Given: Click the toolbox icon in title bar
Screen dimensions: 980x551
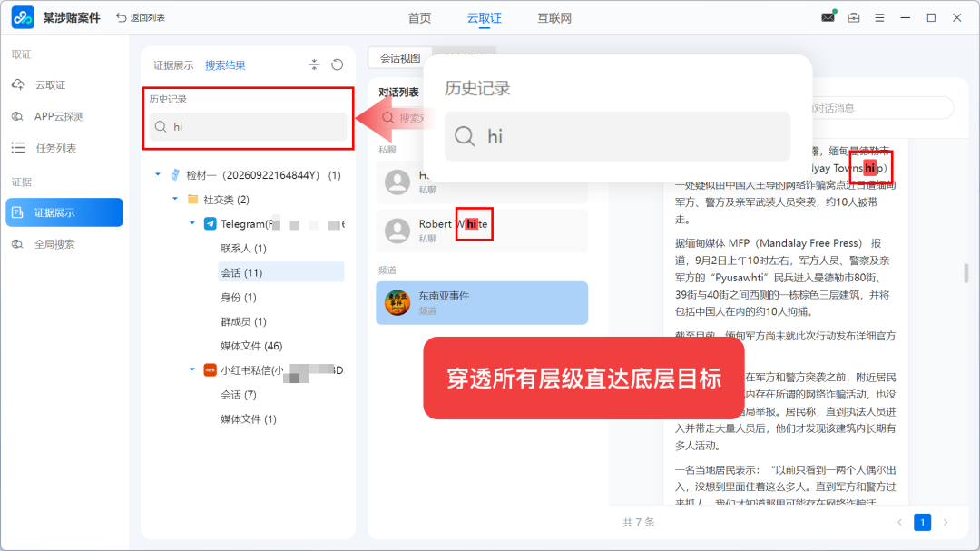Looking at the screenshot, I should (854, 17).
